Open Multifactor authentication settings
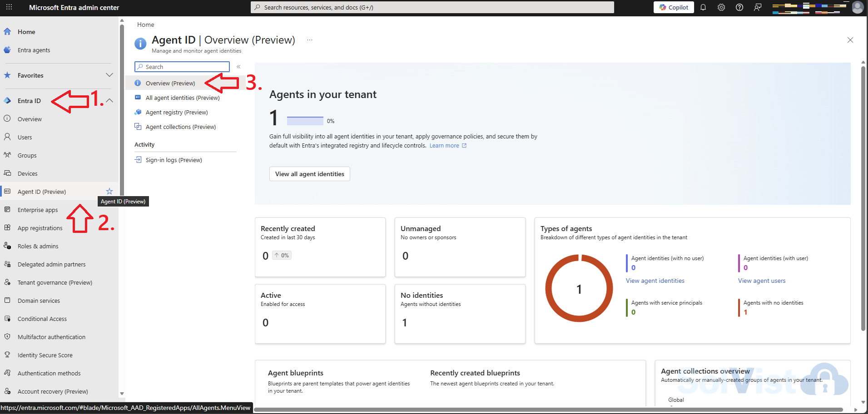The width and height of the screenshot is (868, 414). 51,337
